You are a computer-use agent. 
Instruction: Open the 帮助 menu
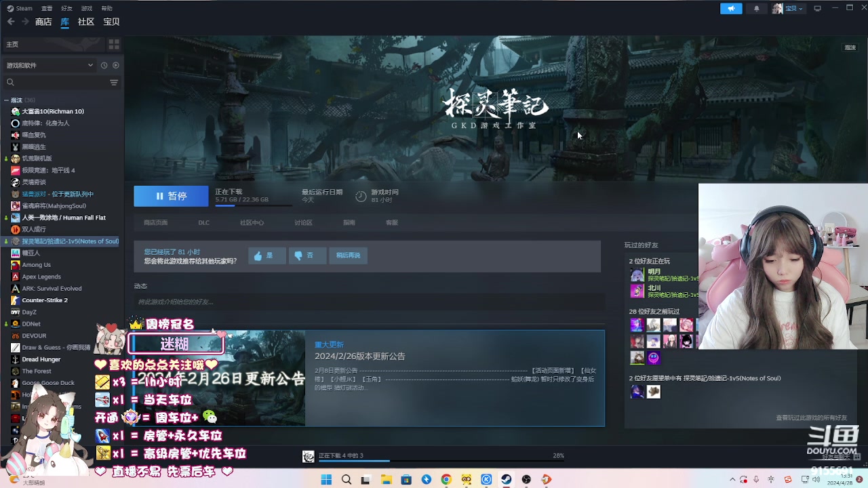[106, 8]
